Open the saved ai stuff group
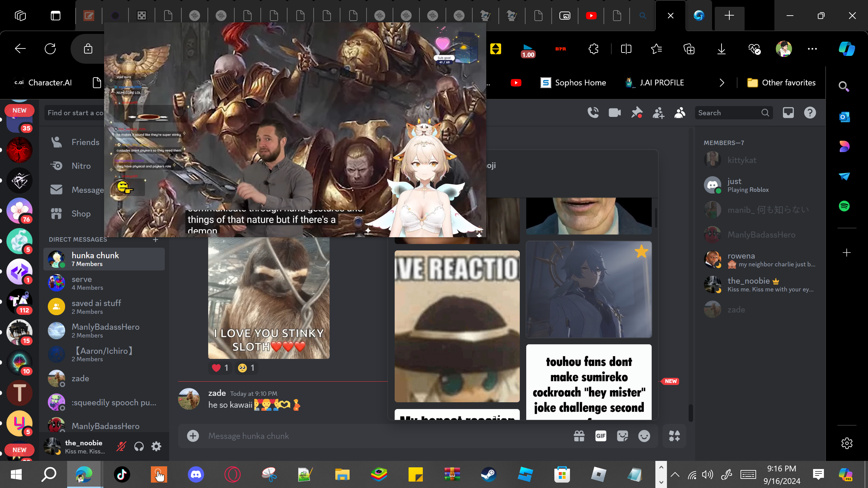This screenshot has width=868, height=488. (x=104, y=307)
